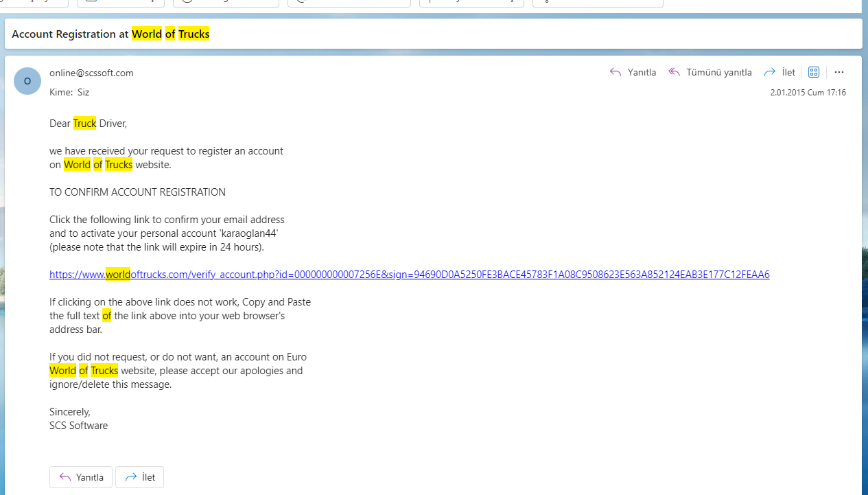This screenshot has height=495, width=868.
Task: Click the line '(please note that the link will expire in 24 hours).'
Action: coord(156,247)
